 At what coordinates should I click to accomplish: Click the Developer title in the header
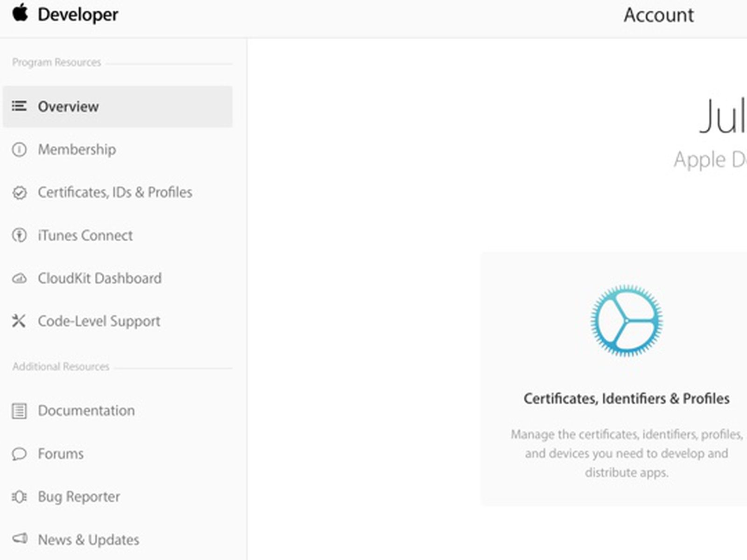78,14
